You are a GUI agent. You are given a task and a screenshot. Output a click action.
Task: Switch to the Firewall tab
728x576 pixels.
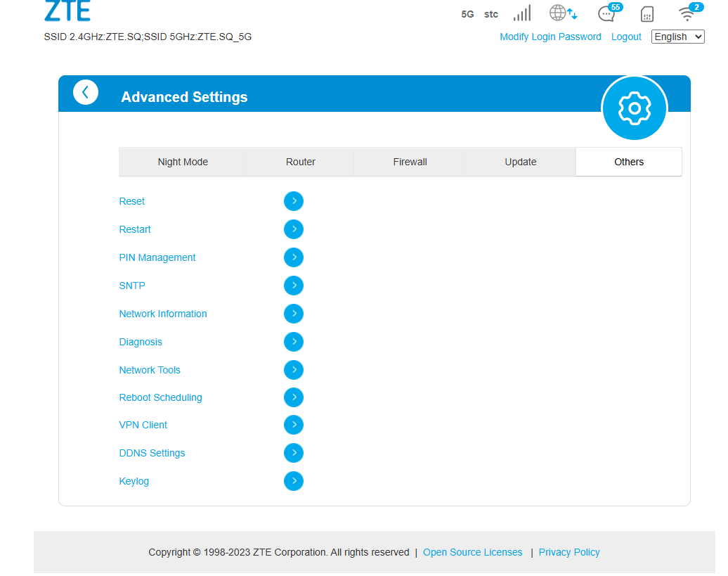click(410, 162)
